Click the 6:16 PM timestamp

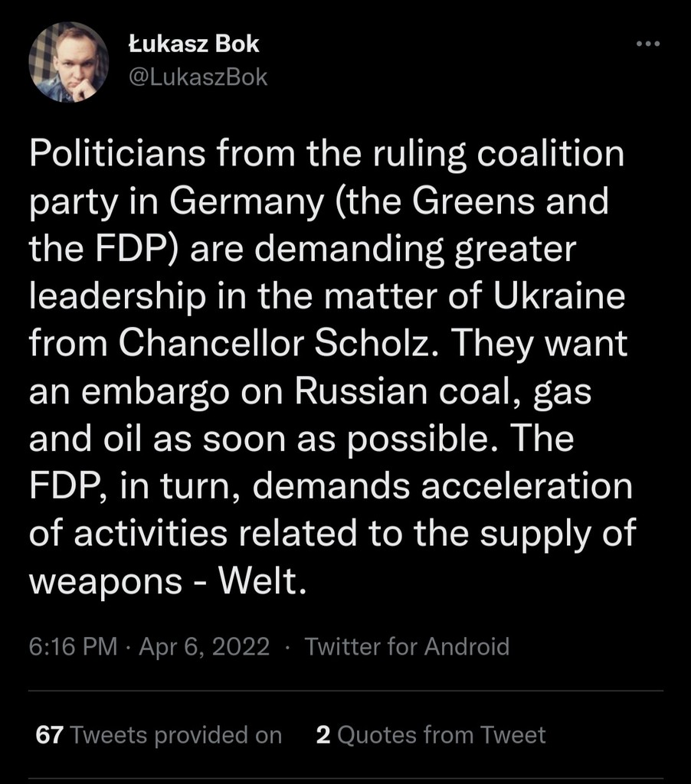[73, 647]
